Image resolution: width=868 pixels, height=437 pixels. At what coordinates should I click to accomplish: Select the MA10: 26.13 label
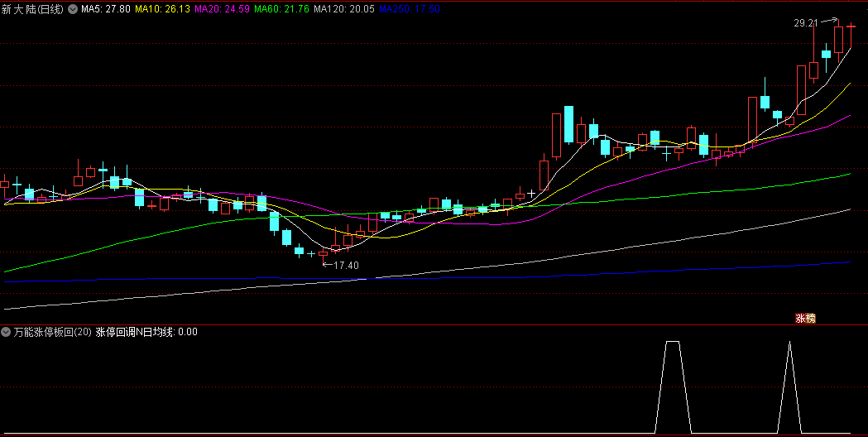pyautogui.click(x=163, y=9)
